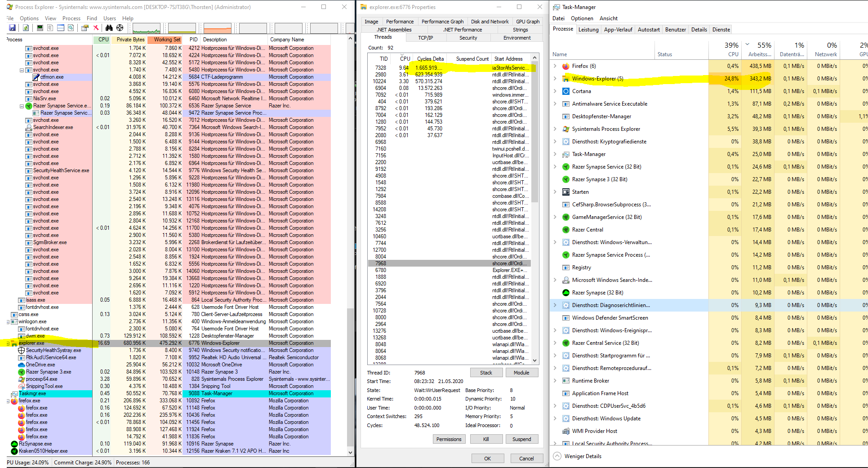
Task: Click the Suspend button for the thread
Action: pos(521,439)
